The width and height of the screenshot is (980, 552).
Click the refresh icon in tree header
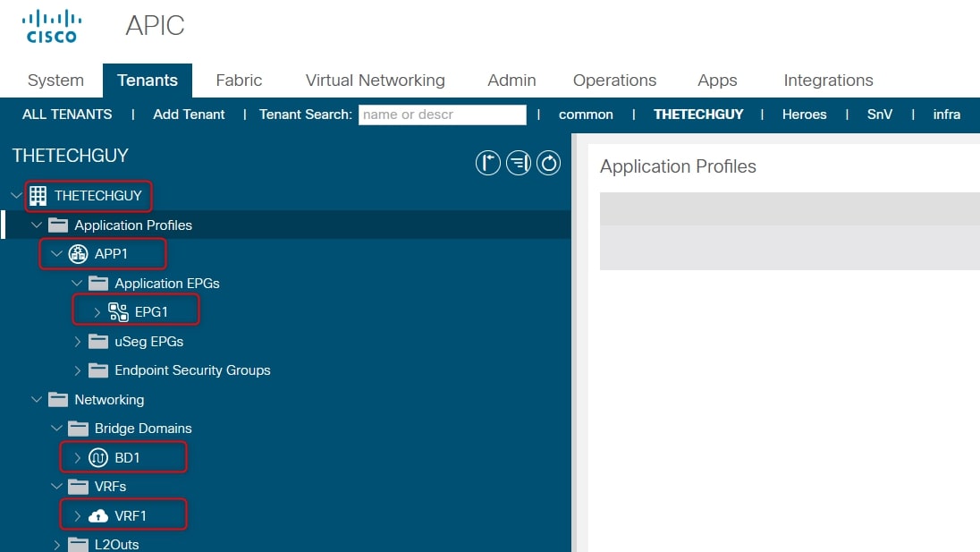click(549, 163)
